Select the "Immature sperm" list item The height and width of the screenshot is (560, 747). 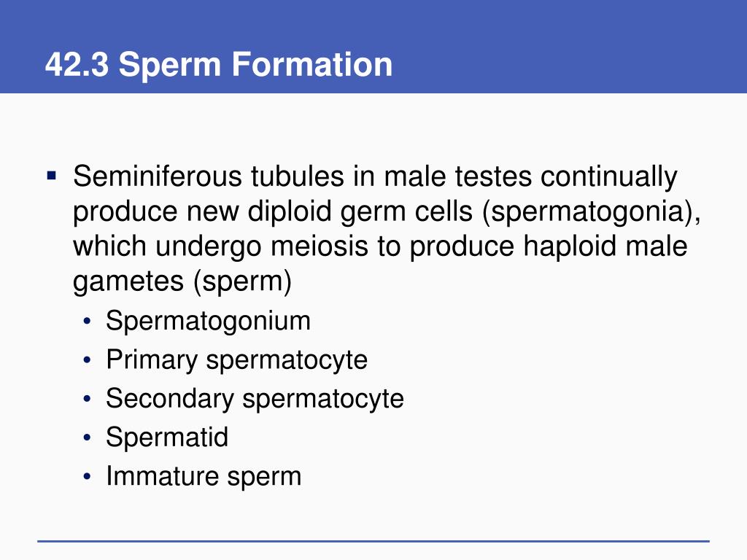tap(204, 476)
